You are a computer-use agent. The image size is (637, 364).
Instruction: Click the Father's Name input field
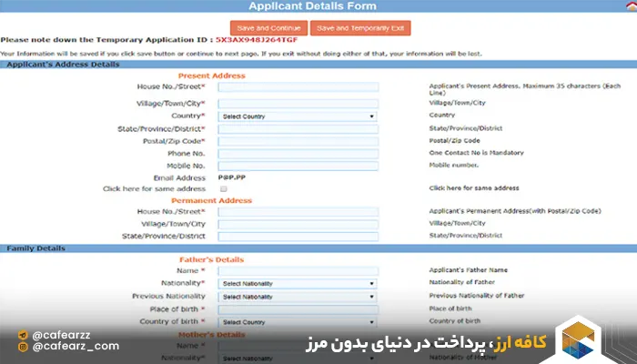298,271
